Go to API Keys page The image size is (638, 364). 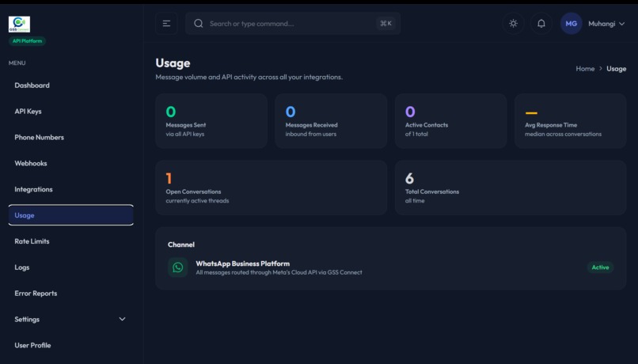pyautogui.click(x=70, y=112)
